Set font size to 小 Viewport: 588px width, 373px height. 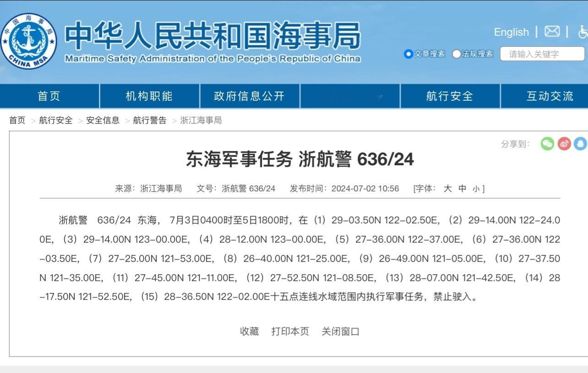pyautogui.click(x=476, y=189)
